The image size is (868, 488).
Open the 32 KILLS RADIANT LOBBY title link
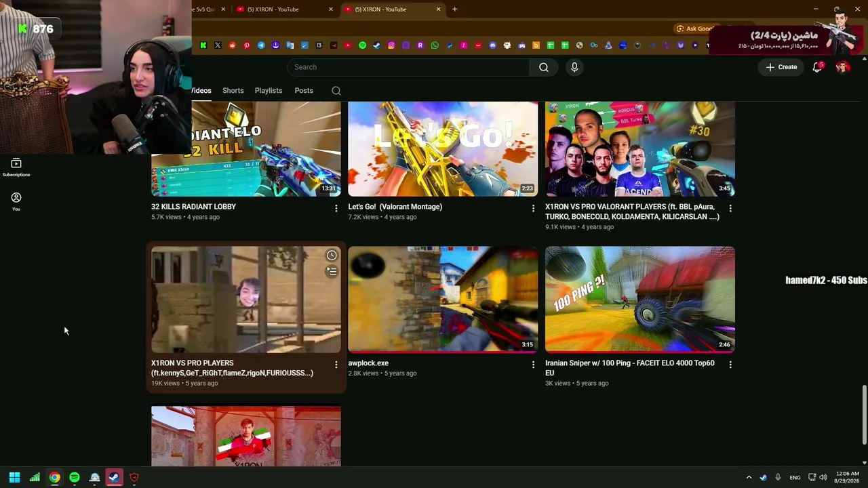193,207
